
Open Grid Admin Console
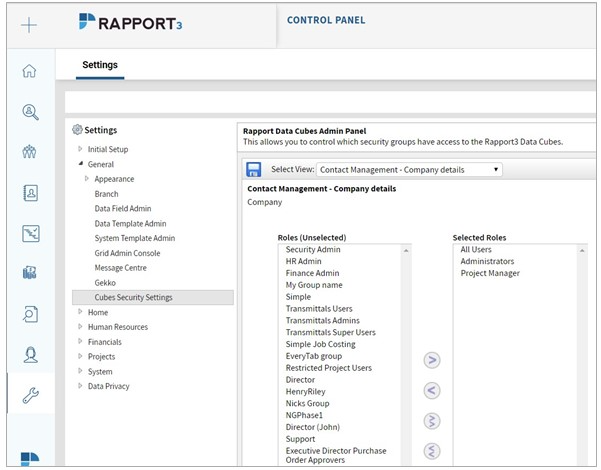127,253
